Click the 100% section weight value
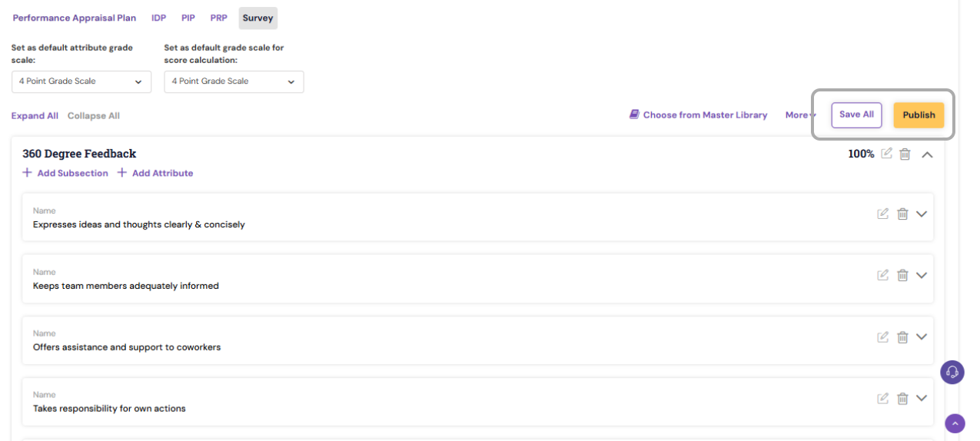Viewport: 980px width, 441px height. click(861, 154)
